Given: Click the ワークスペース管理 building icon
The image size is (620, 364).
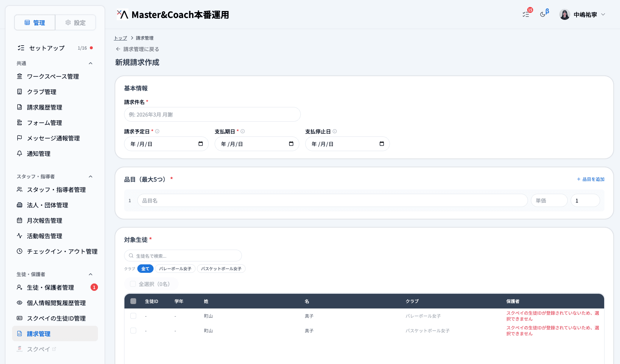Looking at the screenshot, I should coord(20,76).
